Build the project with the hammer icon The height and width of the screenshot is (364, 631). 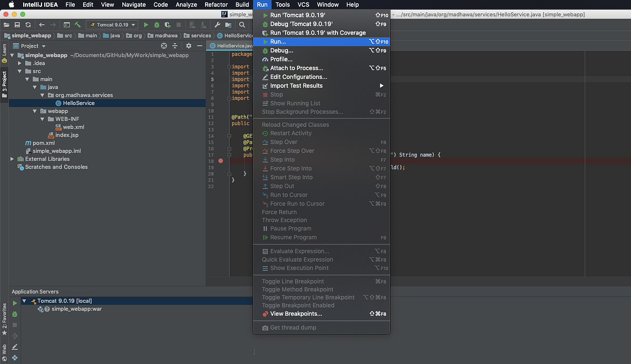pyautogui.click(x=76, y=24)
